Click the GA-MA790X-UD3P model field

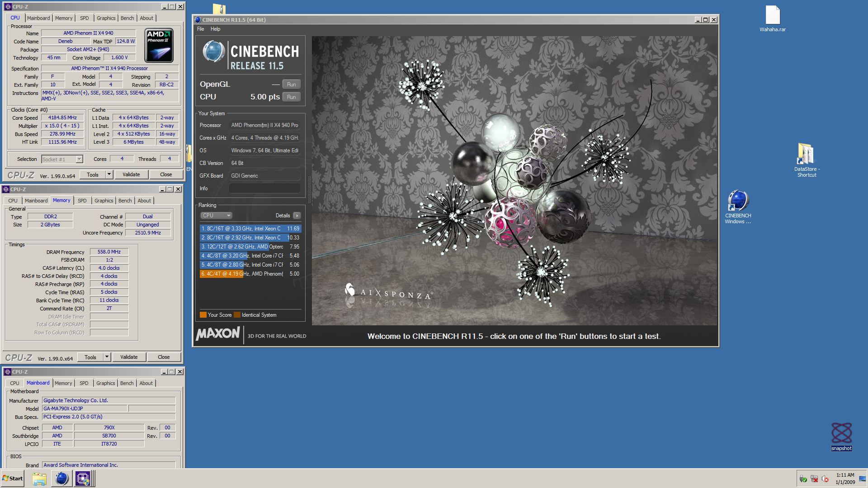(85, 408)
